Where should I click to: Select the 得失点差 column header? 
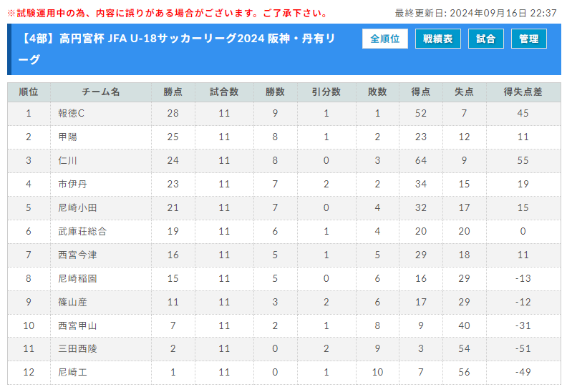pyautogui.click(x=523, y=92)
